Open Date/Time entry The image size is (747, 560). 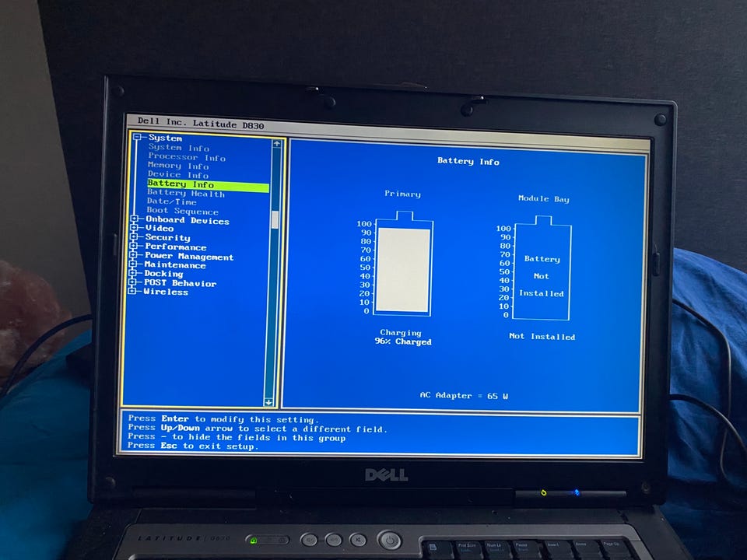(x=171, y=201)
